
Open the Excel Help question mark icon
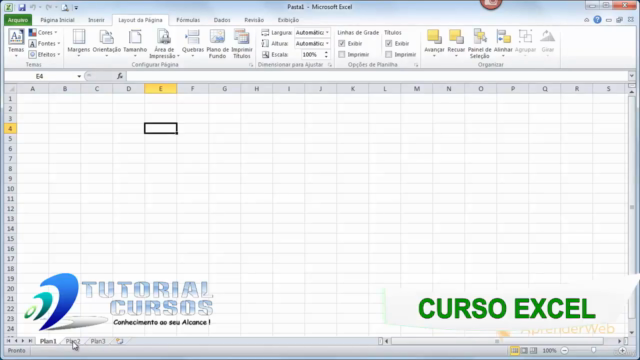click(597, 20)
